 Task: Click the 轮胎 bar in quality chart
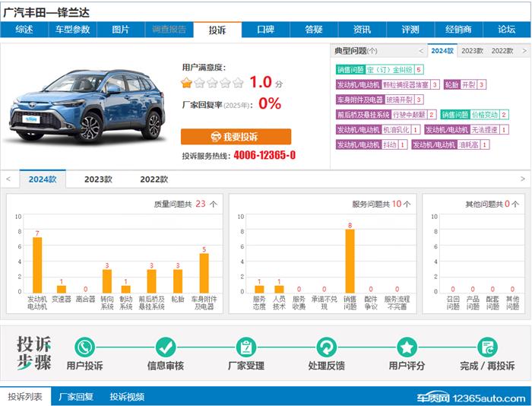pos(178,281)
